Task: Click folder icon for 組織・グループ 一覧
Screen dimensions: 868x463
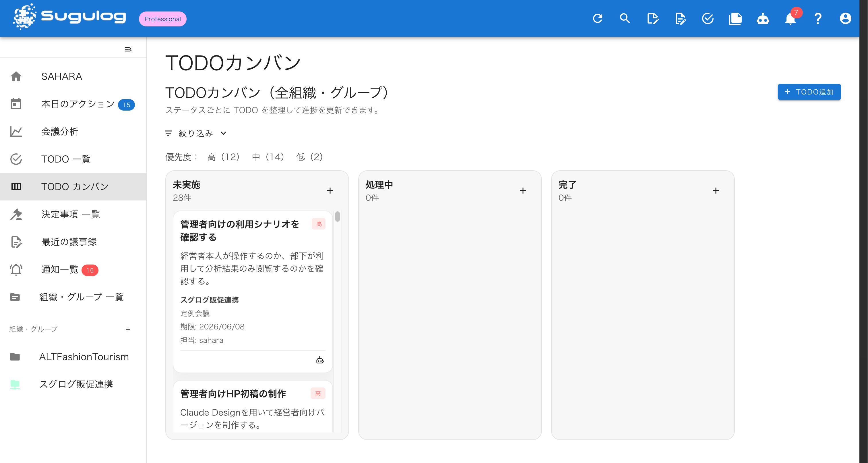Action: (15, 297)
